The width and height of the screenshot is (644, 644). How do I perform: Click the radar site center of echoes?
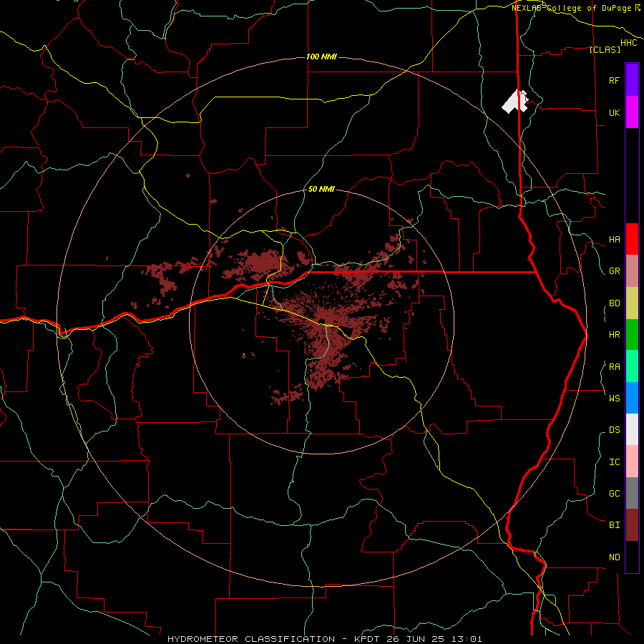[322, 321]
